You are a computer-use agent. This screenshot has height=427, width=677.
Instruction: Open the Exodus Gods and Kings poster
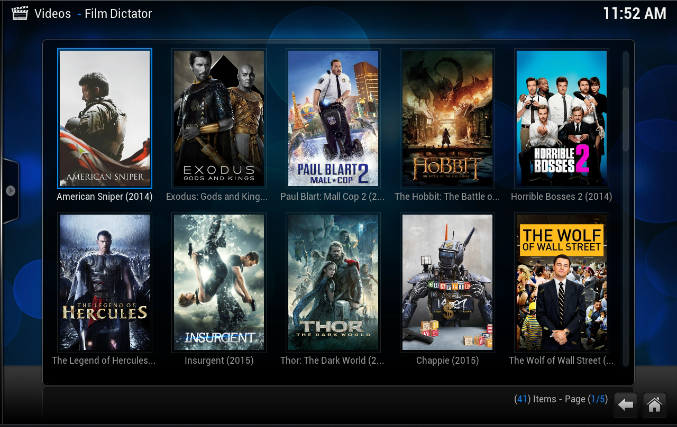[x=219, y=119]
